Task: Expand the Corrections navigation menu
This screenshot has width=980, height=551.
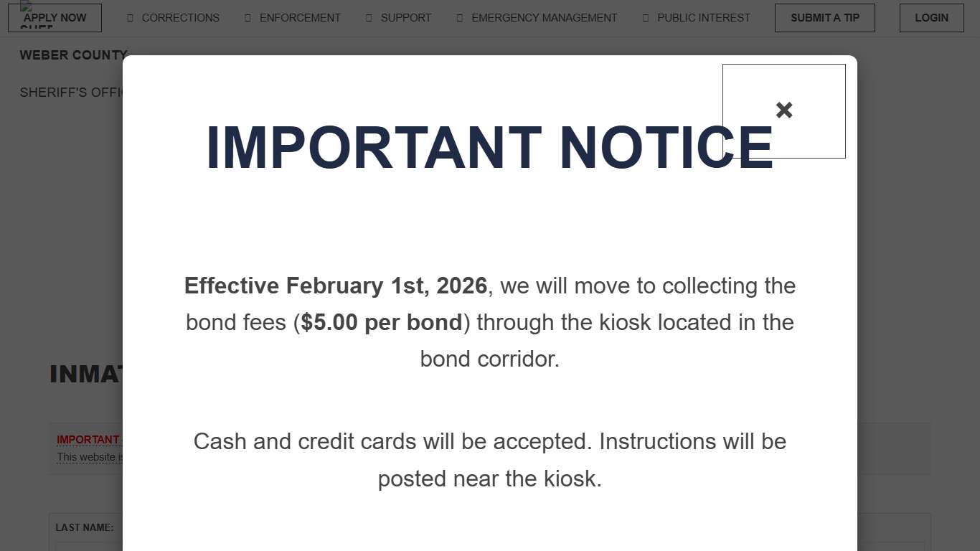Action: click(180, 18)
